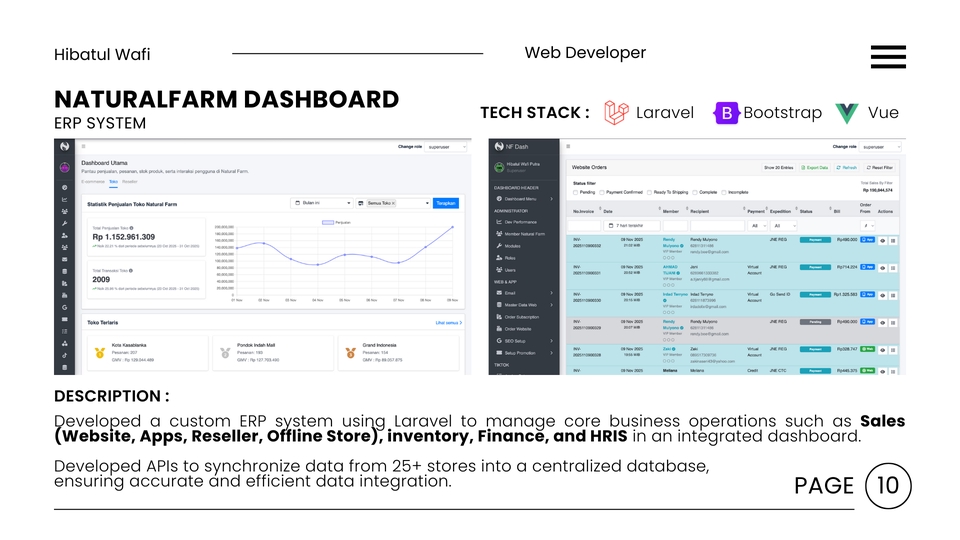The image size is (960, 540).
Task: Check the Pending status filter checkbox
Action: (575, 192)
